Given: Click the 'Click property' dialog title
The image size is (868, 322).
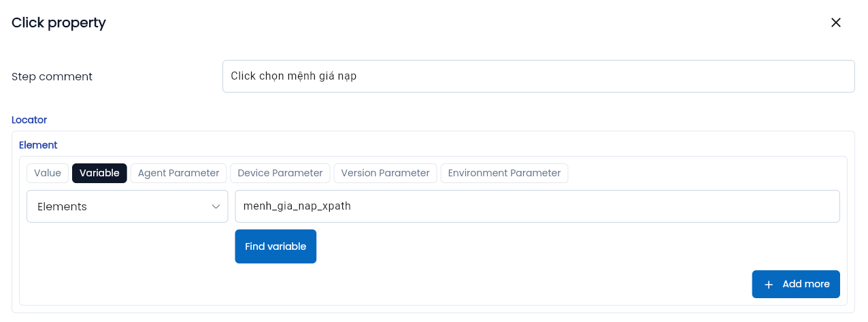Looking at the screenshot, I should [59, 22].
